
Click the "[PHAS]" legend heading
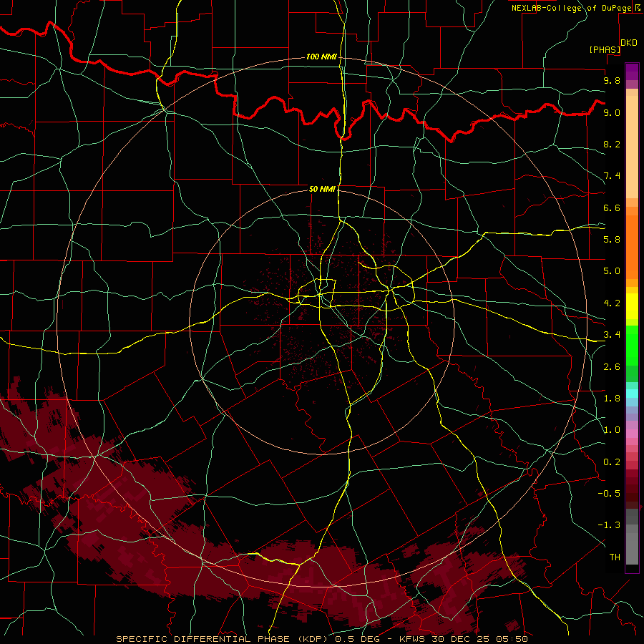pyautogui.click(x=605, y=49)
